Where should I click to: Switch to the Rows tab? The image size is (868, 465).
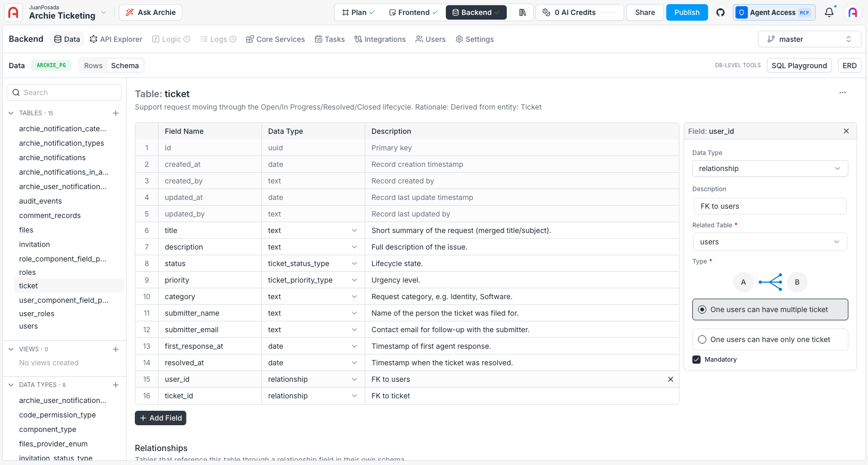(94, 66)
